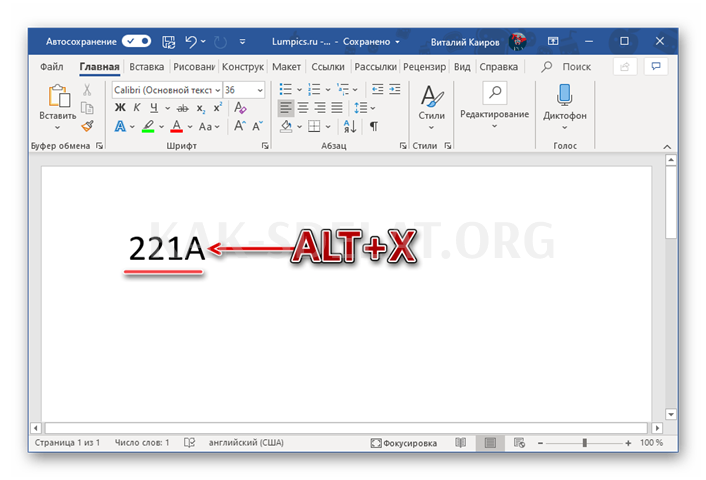
Task: Open the font color dropdown arrow
Action: coord(190,127)
